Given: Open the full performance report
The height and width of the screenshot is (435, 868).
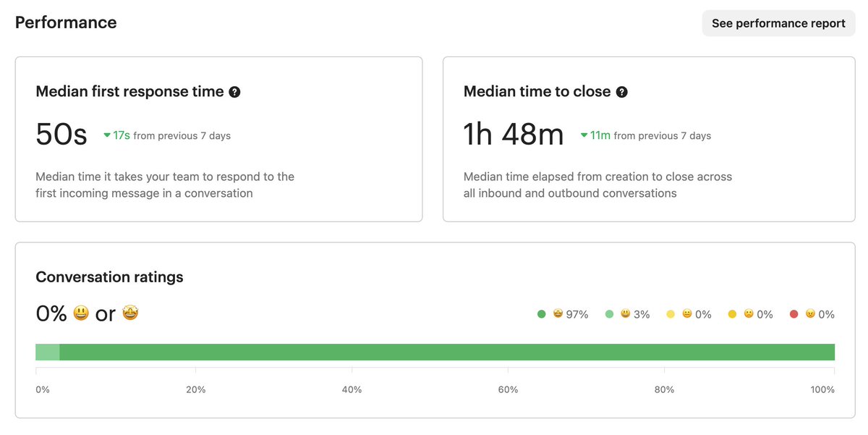Looking at the screenshot, I should click(778, 22).
